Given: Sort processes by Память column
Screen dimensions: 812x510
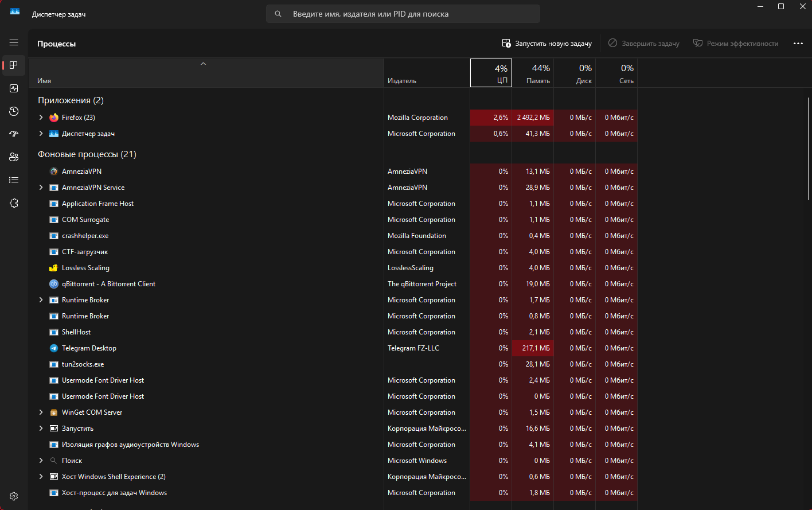Looking at the screenshot, I should click(x=533, y=73).
